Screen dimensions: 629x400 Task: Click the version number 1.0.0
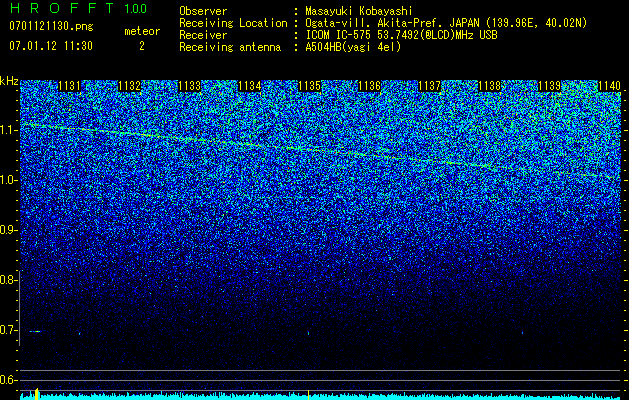point(135,9)
